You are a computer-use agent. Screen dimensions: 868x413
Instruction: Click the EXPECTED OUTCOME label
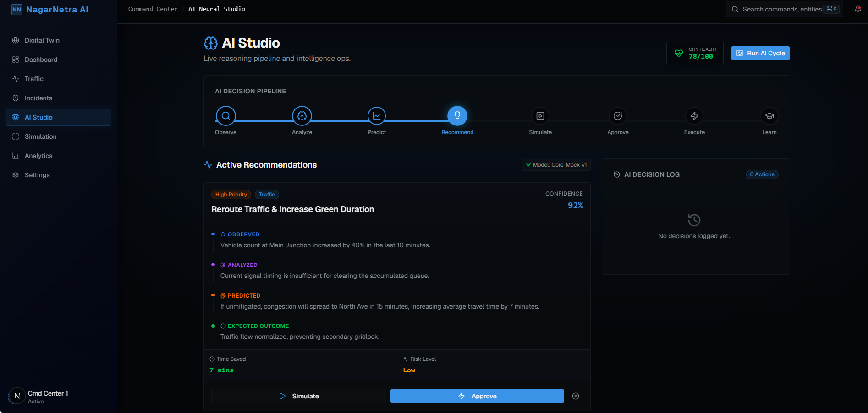coord(258,326)
